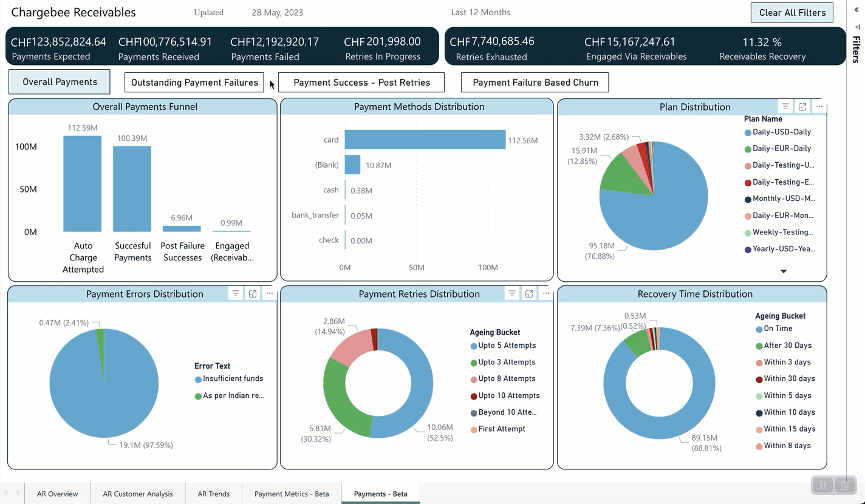The width and height of the screenshot is (865, 504).
Task: Click the Retries In Progress card
Action: 383,48
